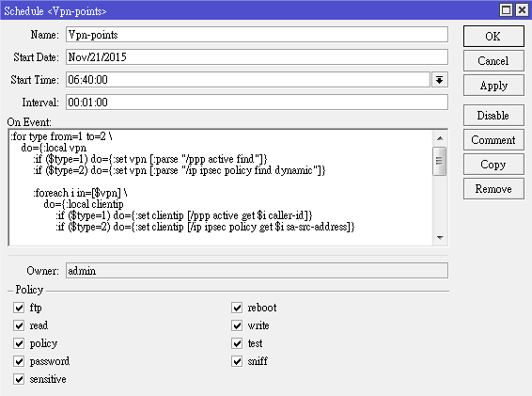Image resolution: width=532 pixels, height=396 pixels.
Task: Click the ':foreach i in=[$vpn] \' script line
Action: [80, 193]
